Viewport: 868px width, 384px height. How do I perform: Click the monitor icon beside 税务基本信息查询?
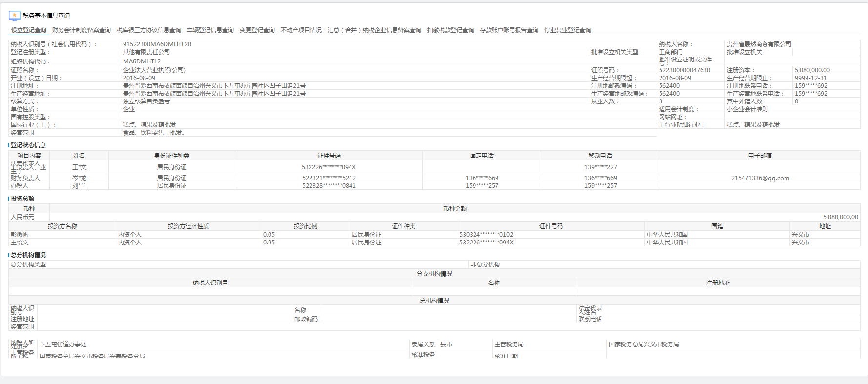click(14, 16)
